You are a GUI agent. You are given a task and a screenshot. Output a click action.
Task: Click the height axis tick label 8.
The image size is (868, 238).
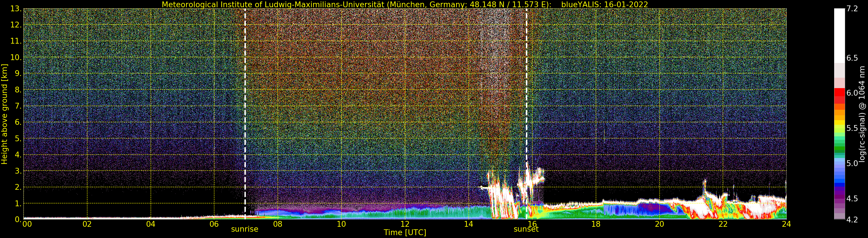tap(18, 90)
